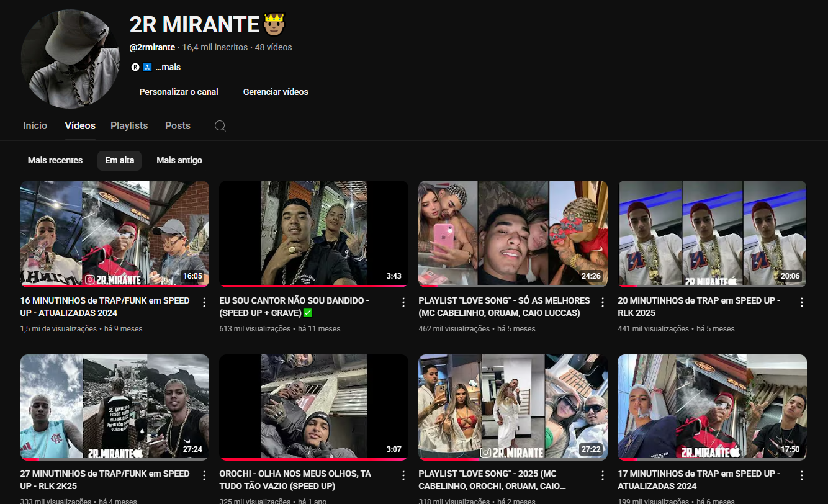Click 441 mil visualizações metadata text
Viewport: 828px width, 504px height.
[654, 329]
